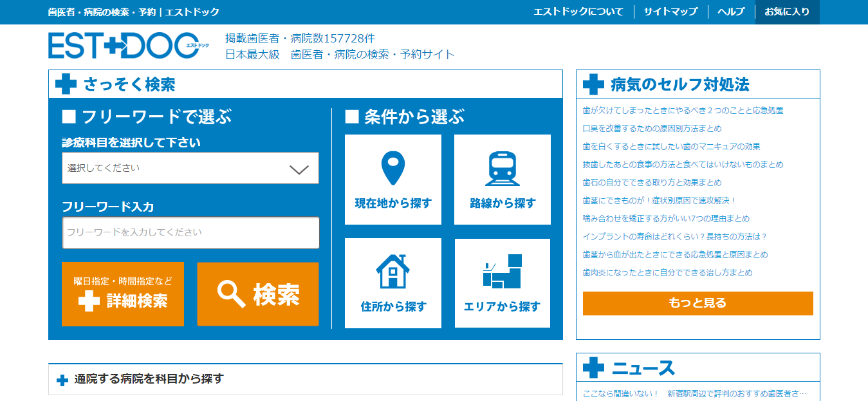Click the EST DOC logo
Viewport: 868px width, 401px height.
128,45
